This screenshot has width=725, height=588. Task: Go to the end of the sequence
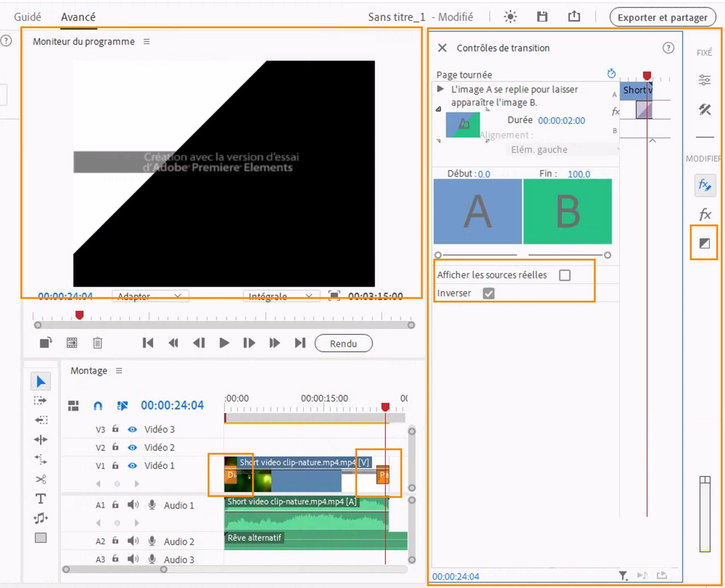pyautogui.click(x=300, y=343)
